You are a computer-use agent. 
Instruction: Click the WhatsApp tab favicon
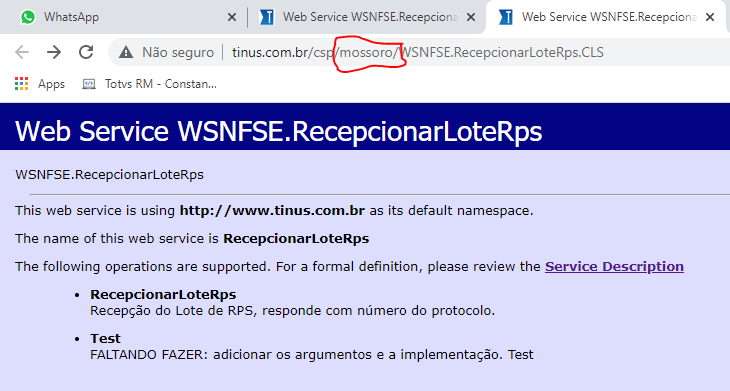pyautogui.click(x=28, y=17)
